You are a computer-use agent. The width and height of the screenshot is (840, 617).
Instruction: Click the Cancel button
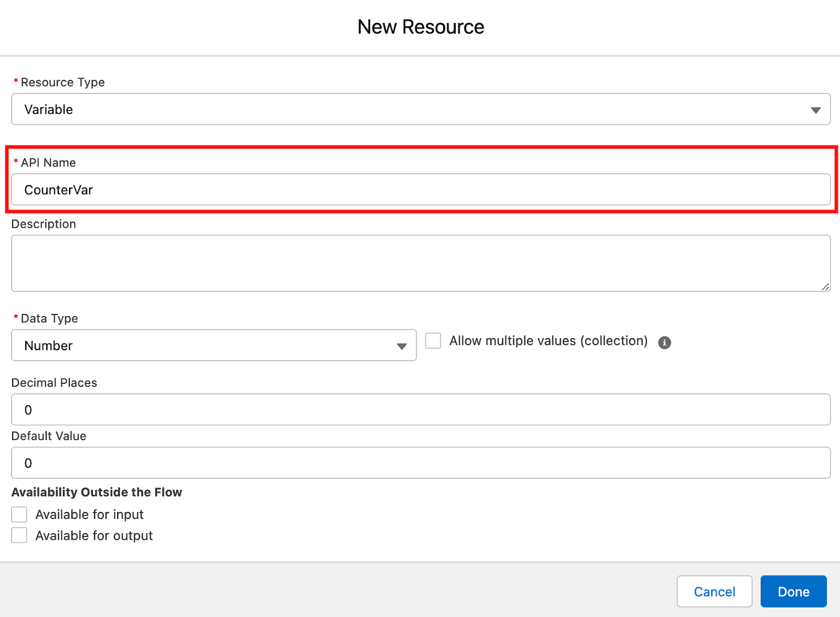click(x=714, y=591)
